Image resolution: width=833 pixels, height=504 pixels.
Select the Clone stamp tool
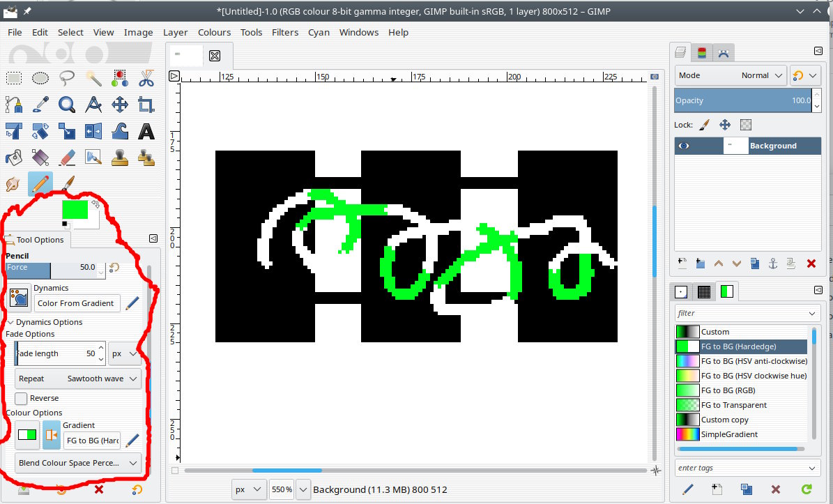tap(120, 158)
